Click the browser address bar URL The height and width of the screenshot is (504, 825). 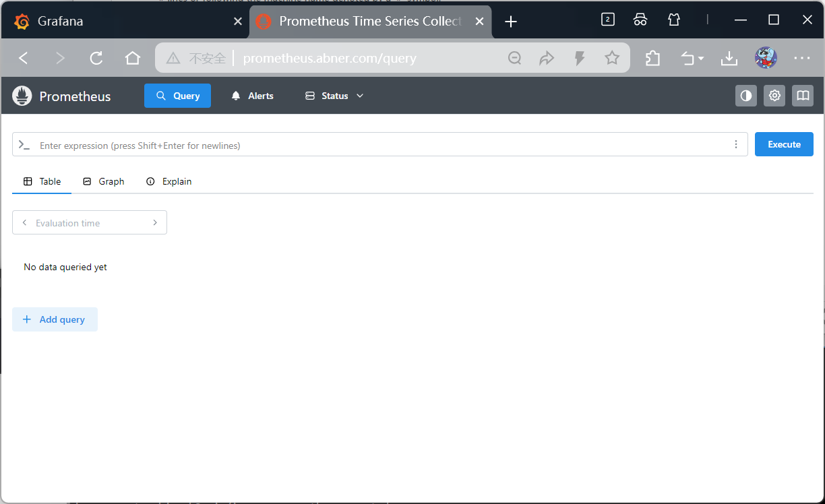[330, 58]
